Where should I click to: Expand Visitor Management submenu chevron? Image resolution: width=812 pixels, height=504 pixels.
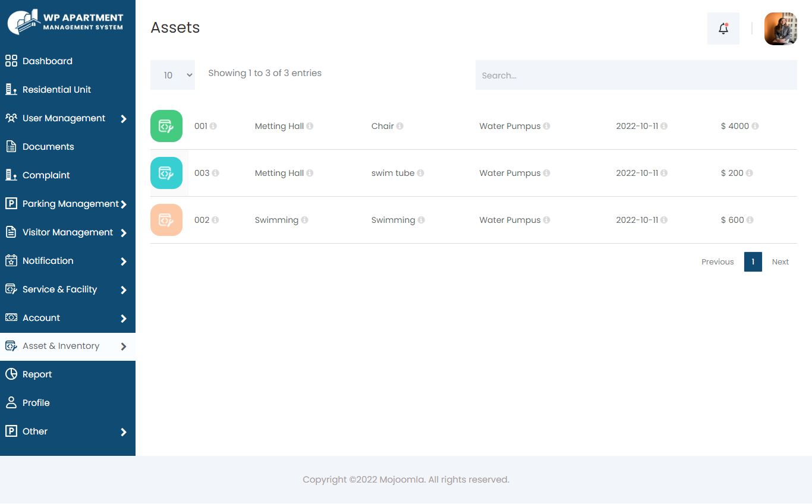coord(124,233)
